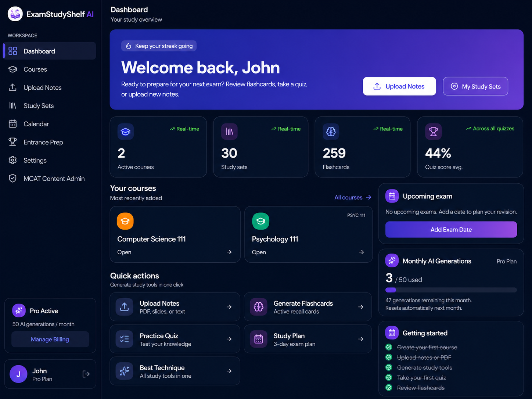Click John's J avatar
Image resolution: width=532 pixels, height=399 pixels.
tap(18, 374)
